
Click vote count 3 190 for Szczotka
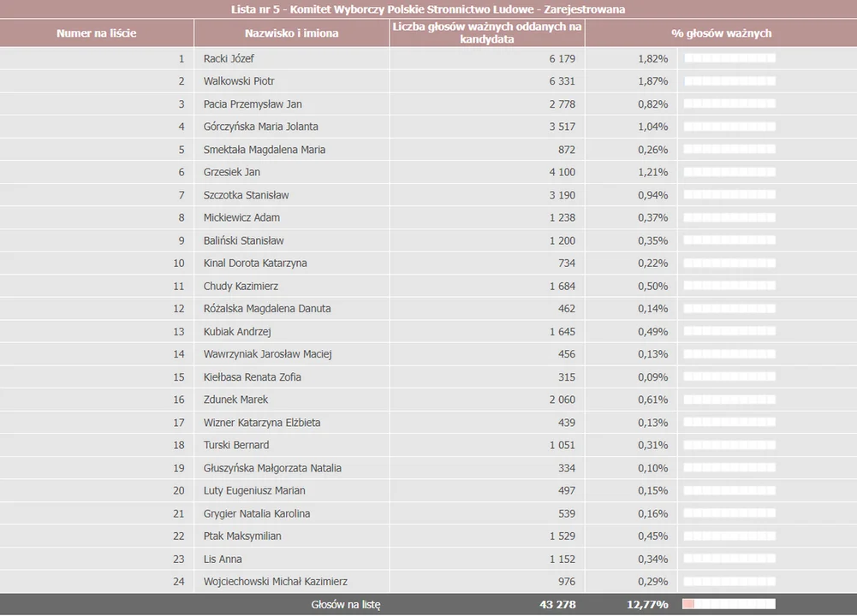[x=562, y=195]
